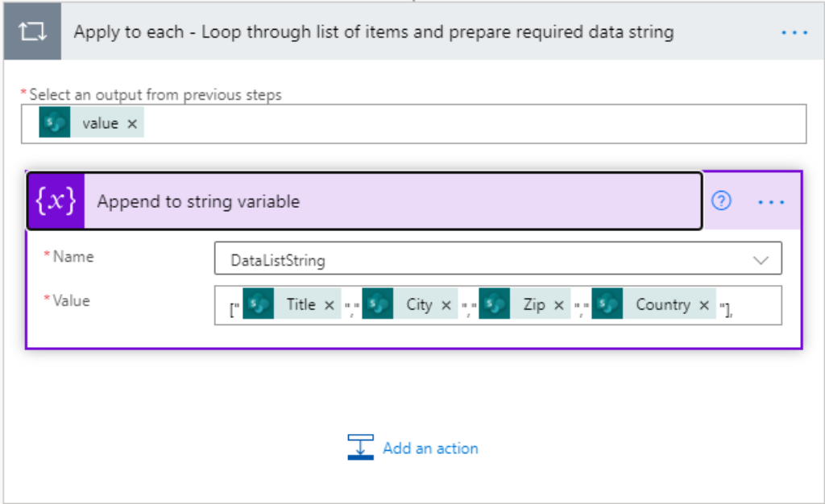The height and width of the screenshot is (504, 825).
Task: Remove the Zip token
Action: tap(558, 305)
